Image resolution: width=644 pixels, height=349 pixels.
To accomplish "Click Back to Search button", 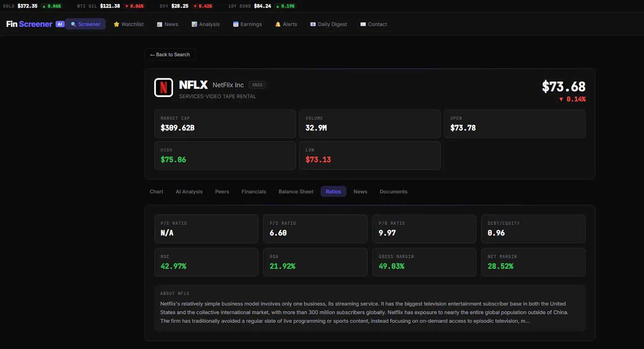I will 170,54.
